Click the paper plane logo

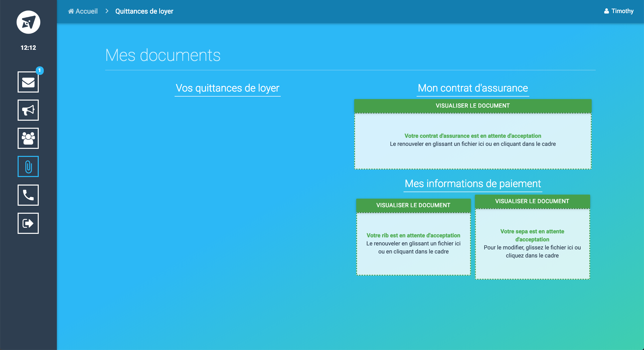click(28, 22)
